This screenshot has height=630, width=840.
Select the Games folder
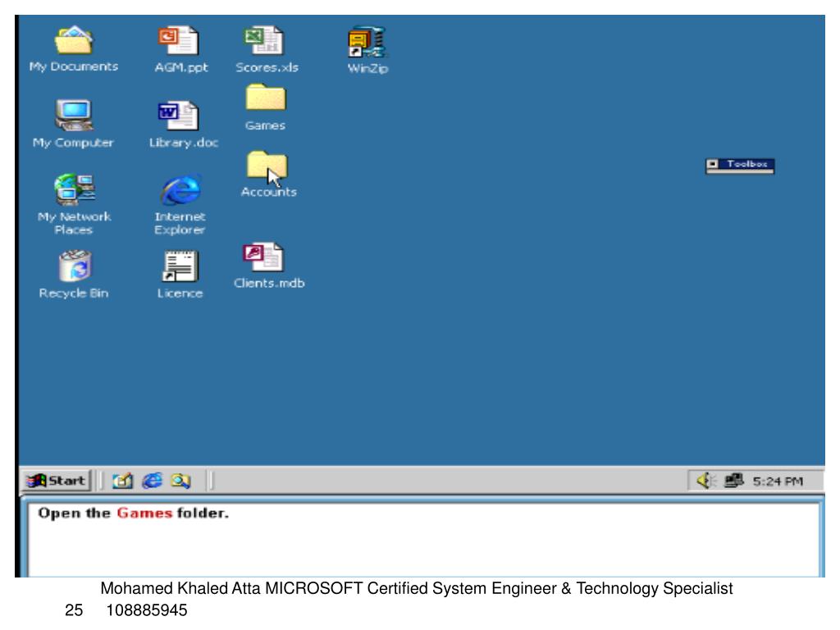(x=266, y=107)
